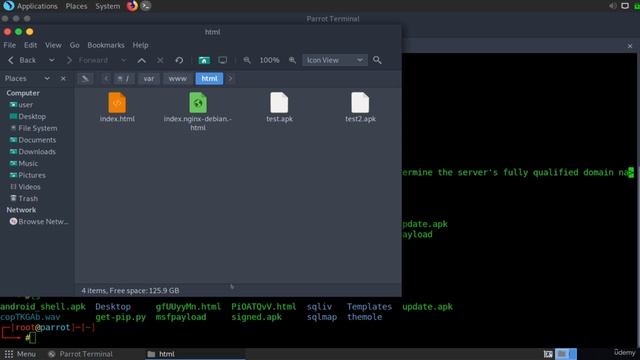The height and width of the screenshot is (360, 640).
Task: Go to the root path breadcrumb
Action: [x=123, y=78]
